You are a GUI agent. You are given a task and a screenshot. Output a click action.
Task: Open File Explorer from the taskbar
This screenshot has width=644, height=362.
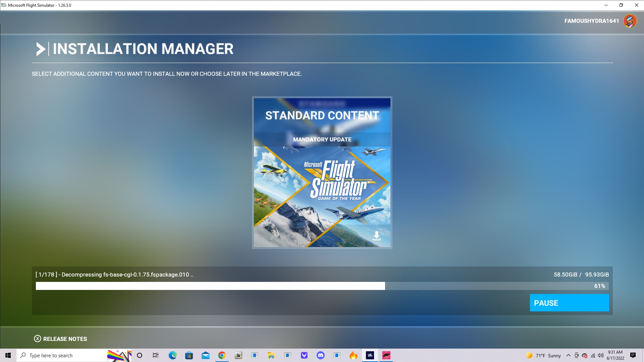(x=271, y=355)
